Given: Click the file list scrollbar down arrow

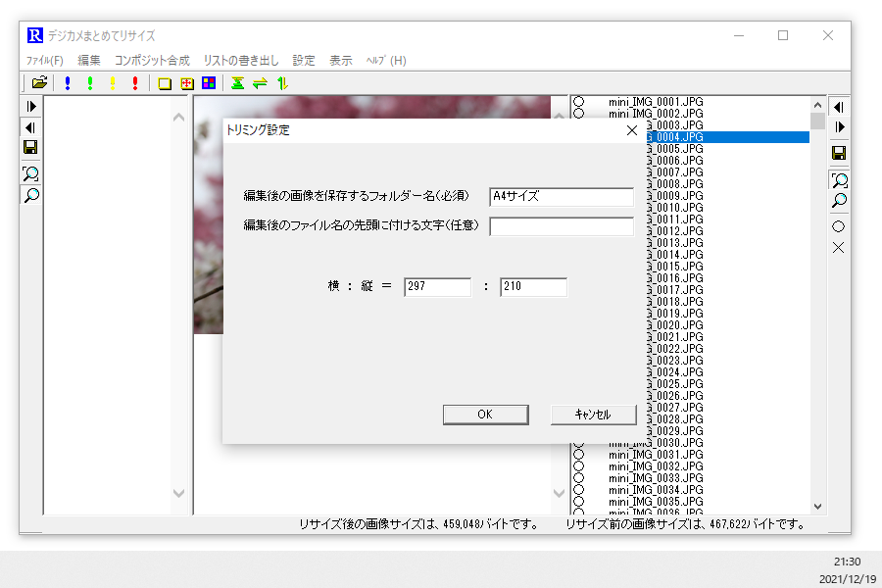Looking at the screenshot, I should click(x=818, y=507).
